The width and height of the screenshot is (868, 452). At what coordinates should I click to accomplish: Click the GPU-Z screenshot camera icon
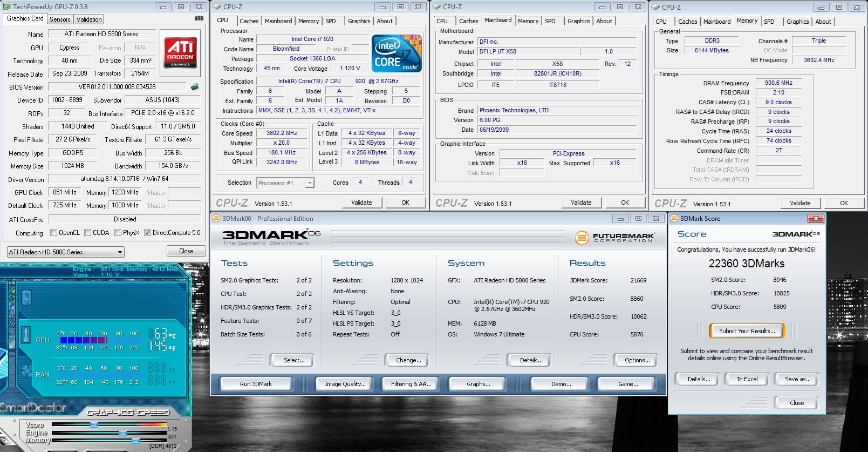click(x=199, y=18)
